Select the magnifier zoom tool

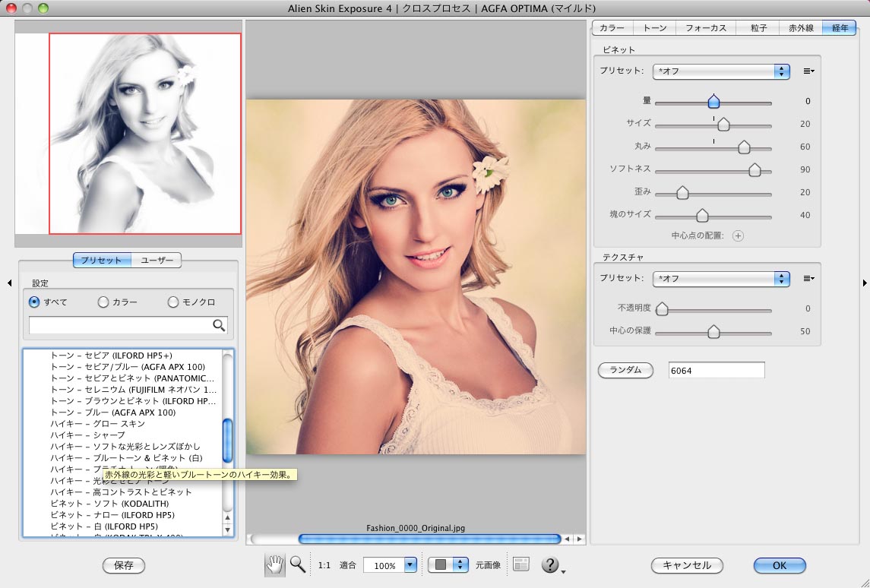[298, 564]
